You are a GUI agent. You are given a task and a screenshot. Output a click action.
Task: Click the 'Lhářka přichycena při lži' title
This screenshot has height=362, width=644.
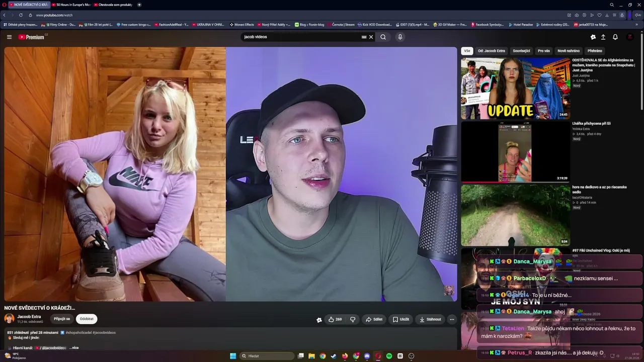[x=591, y=123]
